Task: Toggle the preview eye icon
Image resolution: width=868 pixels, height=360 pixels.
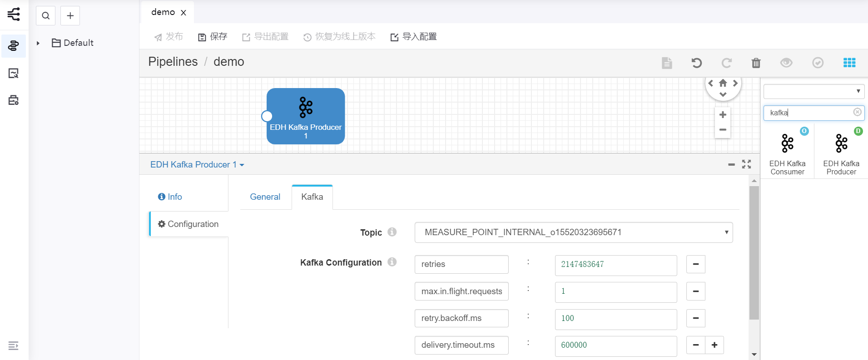Action: tap(786, 63)
